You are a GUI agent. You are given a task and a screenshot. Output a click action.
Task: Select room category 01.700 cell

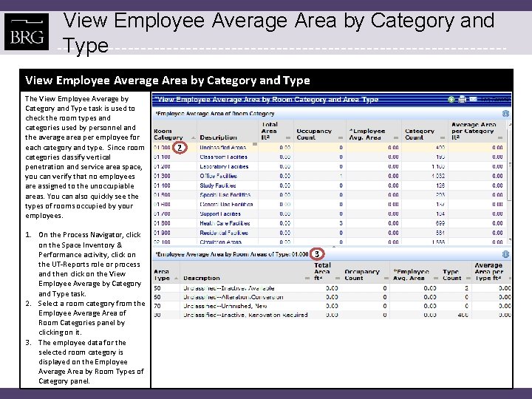pyautogui.click(x=162, y=214)
